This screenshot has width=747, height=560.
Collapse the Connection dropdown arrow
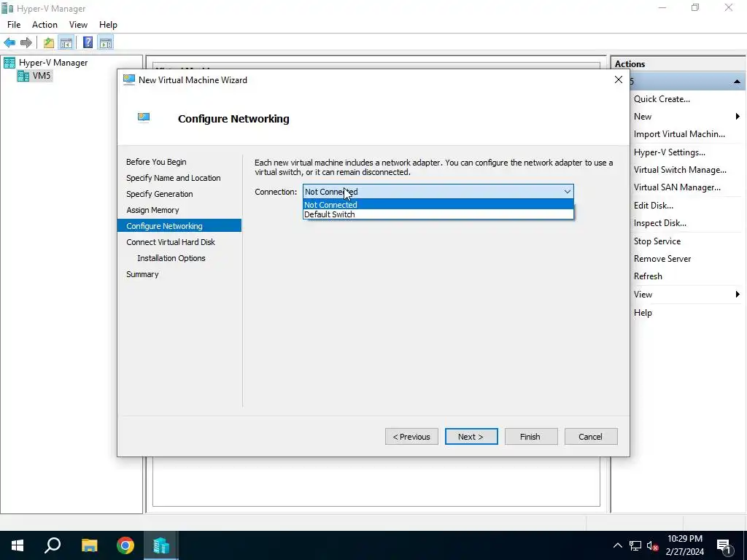point(567,192)
